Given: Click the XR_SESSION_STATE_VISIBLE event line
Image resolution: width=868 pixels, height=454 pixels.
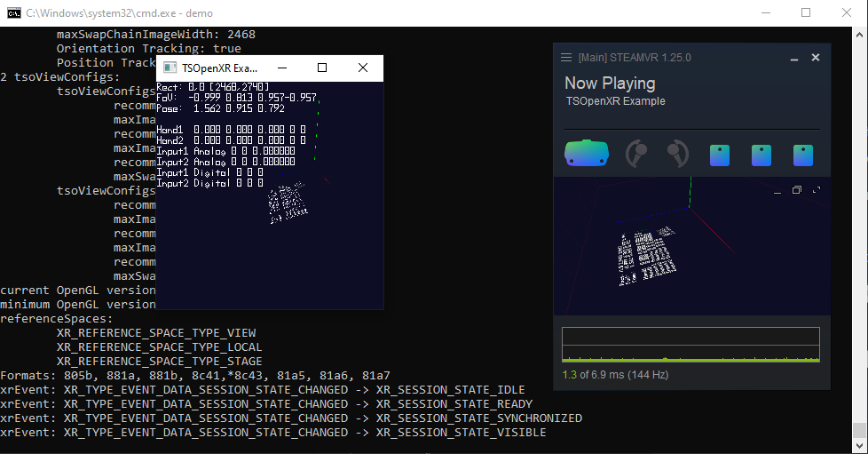Looking at the screenshot, I should tap(272, 433).
